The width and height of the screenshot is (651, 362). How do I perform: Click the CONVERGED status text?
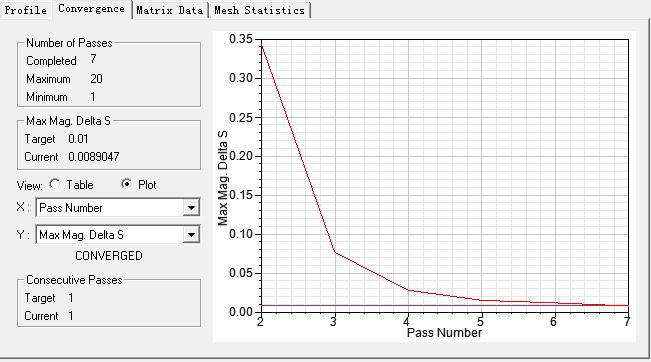tap(109, 256)
